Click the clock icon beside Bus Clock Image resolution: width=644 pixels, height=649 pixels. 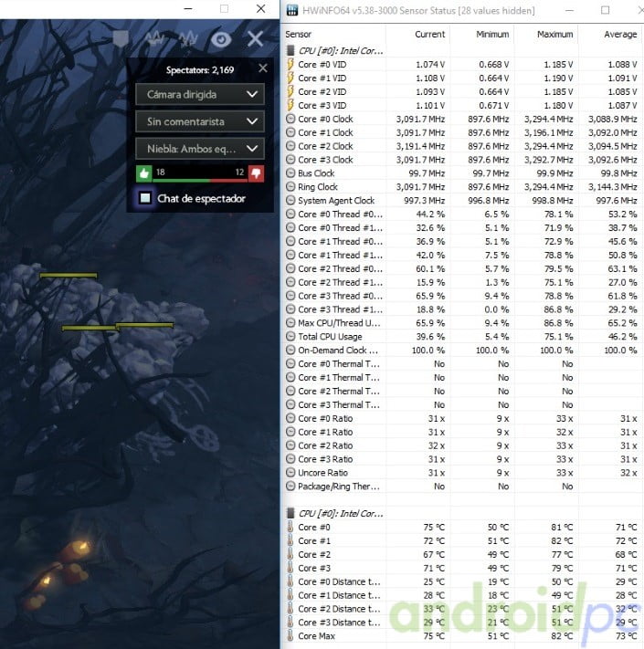290,173
